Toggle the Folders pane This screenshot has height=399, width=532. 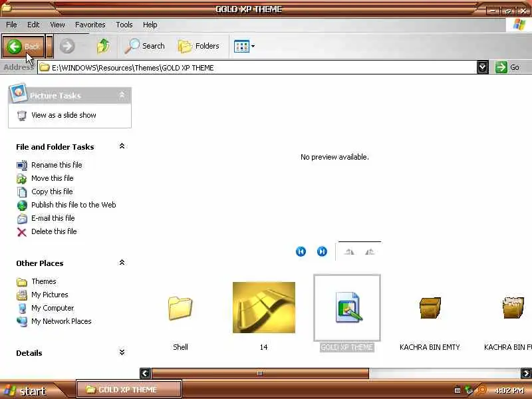pyautogui.click(x=198, y=46)
